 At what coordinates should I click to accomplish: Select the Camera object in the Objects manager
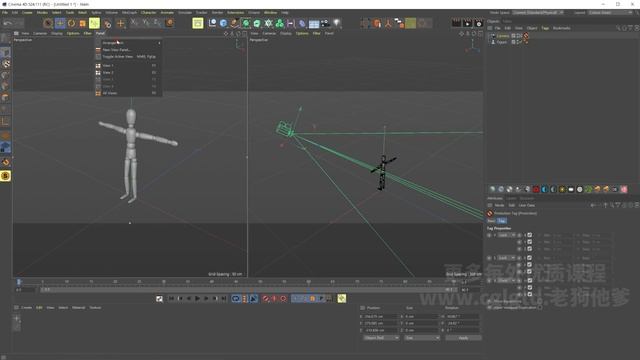click(503, 36)
